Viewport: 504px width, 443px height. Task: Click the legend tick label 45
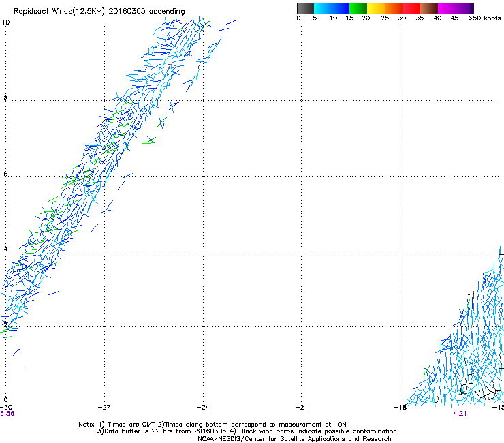point(454,18)
